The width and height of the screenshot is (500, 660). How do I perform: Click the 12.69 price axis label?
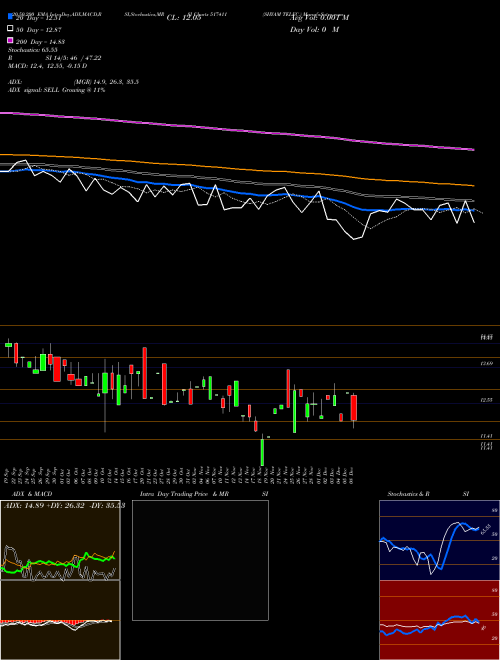pyautogui.click(x=487, y=363)
